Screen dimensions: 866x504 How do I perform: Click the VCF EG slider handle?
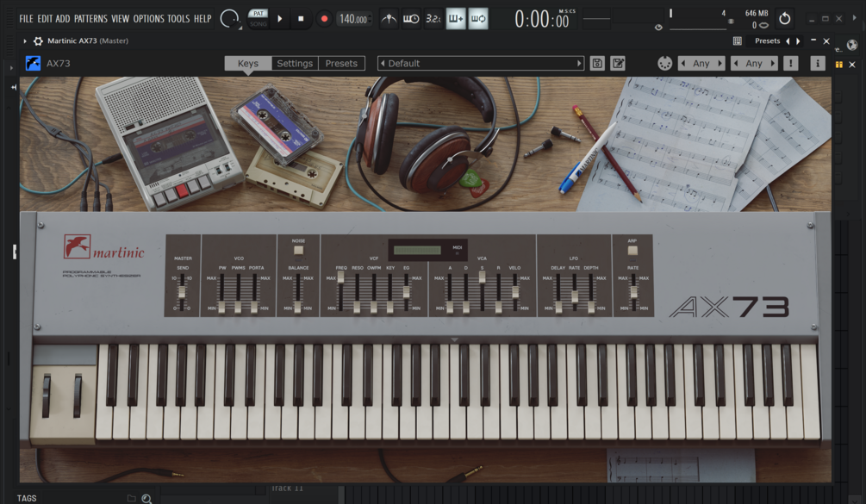[x=407, y=292]
